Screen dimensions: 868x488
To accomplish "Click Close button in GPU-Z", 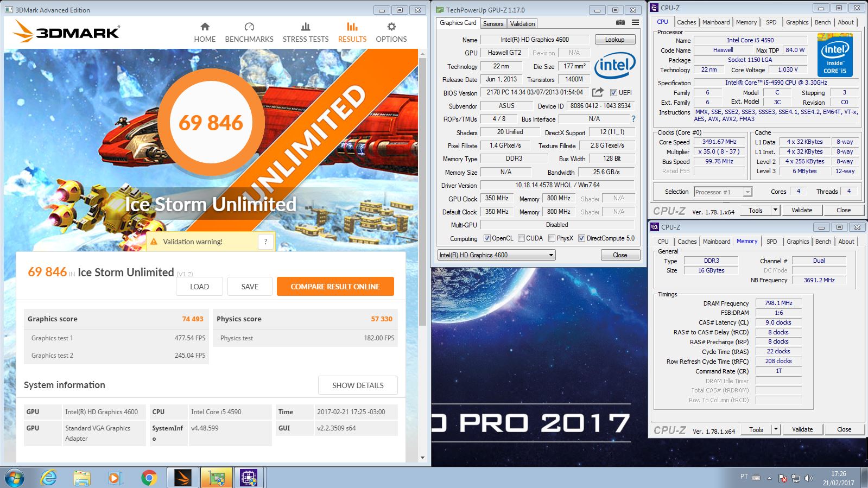I will coord(620,255).
